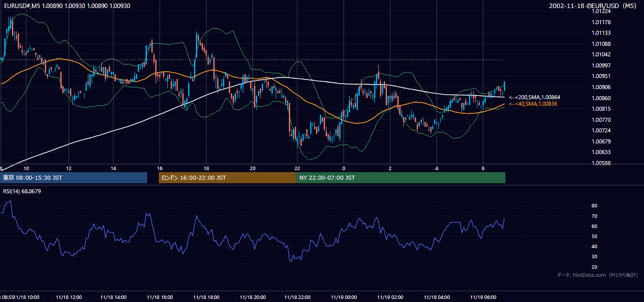Click hour tick 10 under price chart
This screenshot has height=302, width=644.
pyautogui.click(x=26, y=168)
